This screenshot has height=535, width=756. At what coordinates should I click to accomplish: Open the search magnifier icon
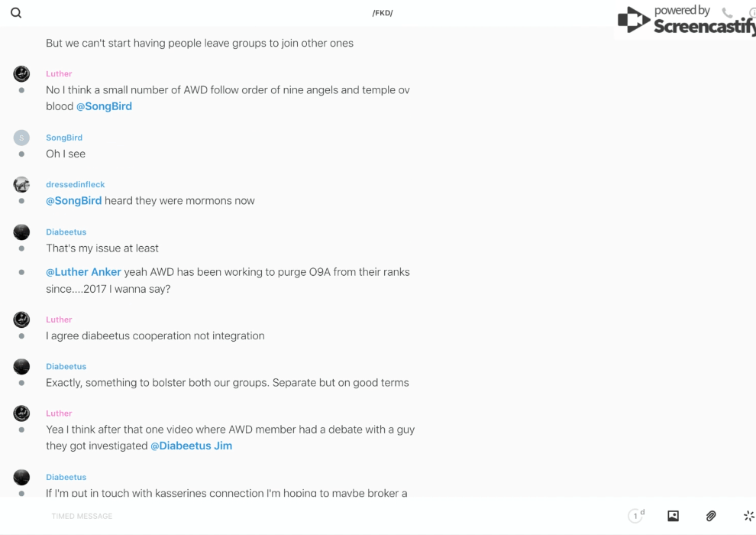click(16, 13)
